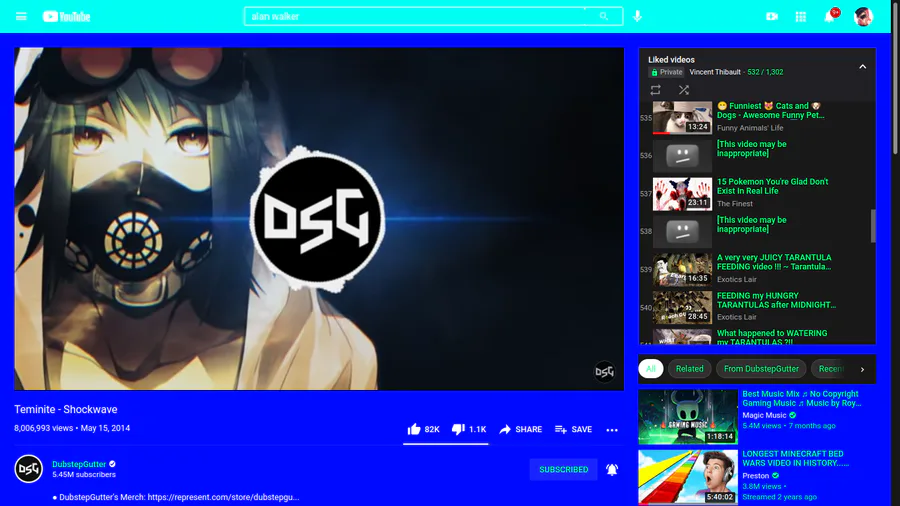This screenshot has height=506, width=900.
Task: Toggle shuffle playlist button
Action: [x=684, y=90]
